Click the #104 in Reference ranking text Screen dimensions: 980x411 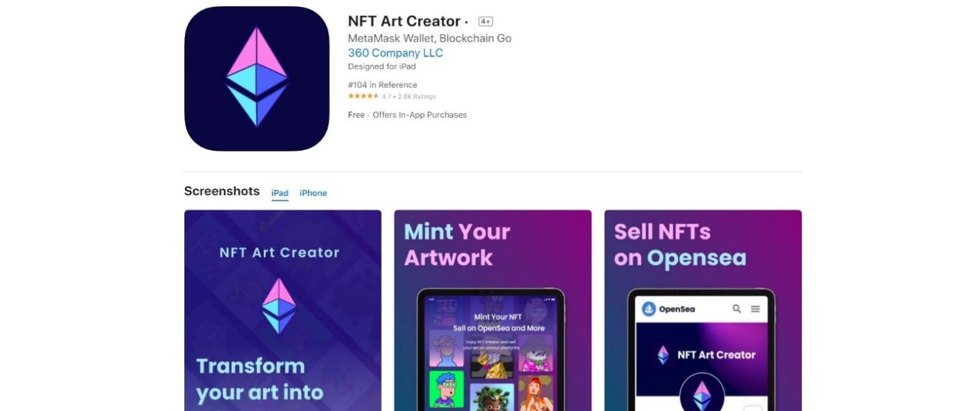pyautogui.click(x=383, y=85)
